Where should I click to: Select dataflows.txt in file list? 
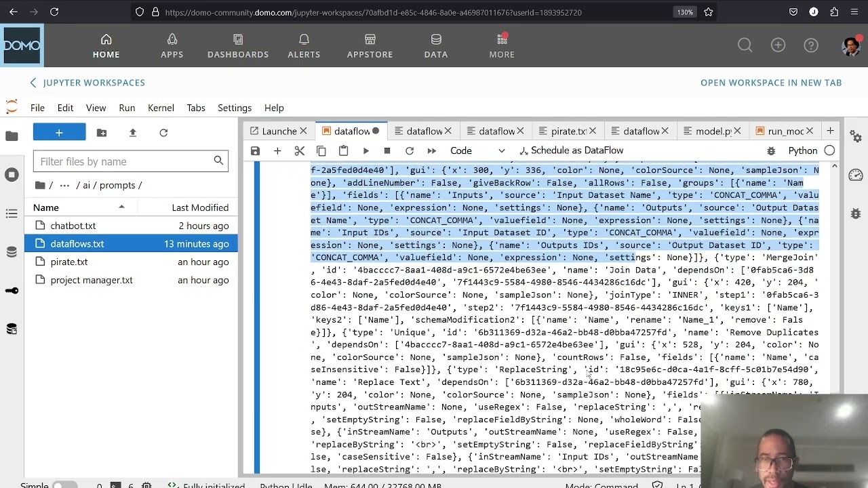pyautogui.click(x=132, y=244)
